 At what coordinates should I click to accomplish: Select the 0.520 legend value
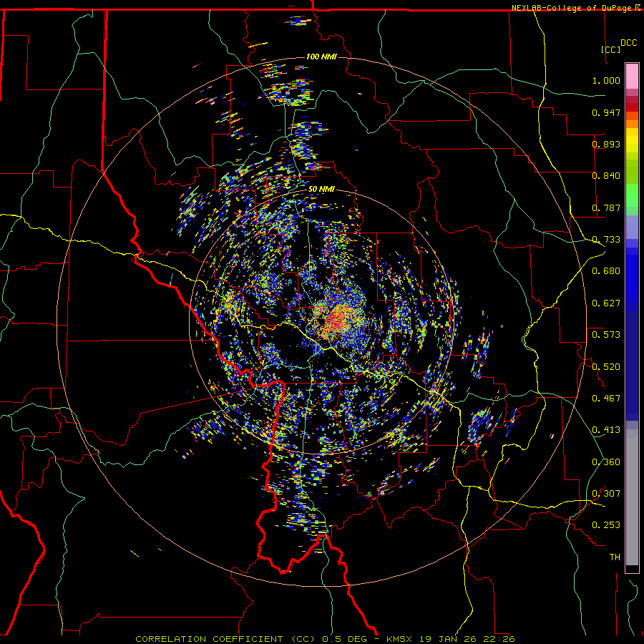click(x=606, y=367)
